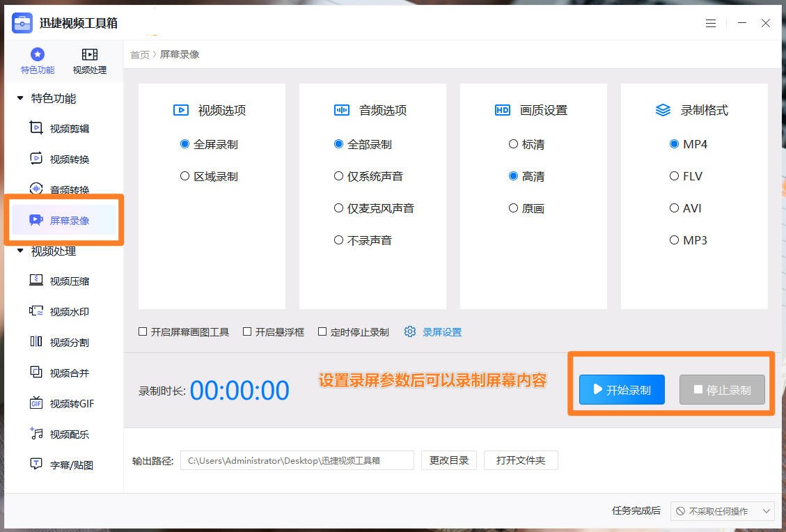
Task: Enable the 开启屏幕画图工具 checkbox
Action: click(x=143, y=331)
